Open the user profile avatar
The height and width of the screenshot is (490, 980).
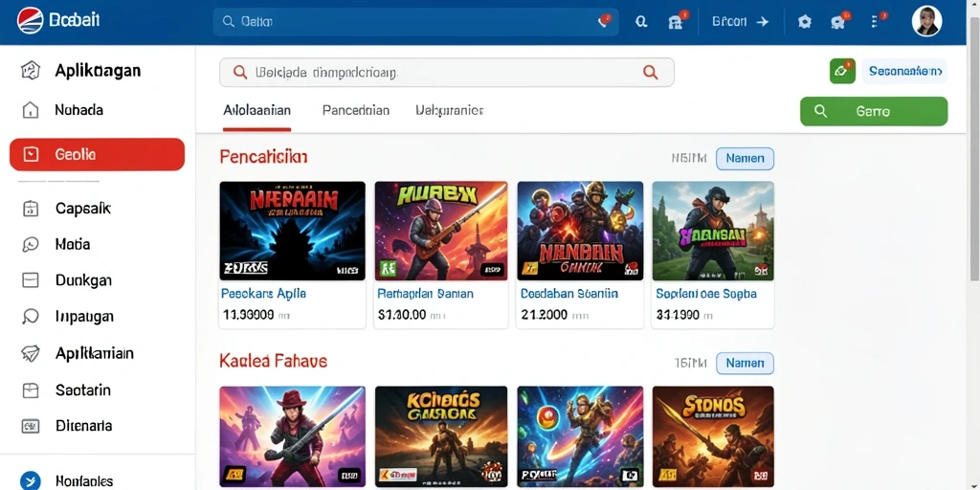[926, 21]
